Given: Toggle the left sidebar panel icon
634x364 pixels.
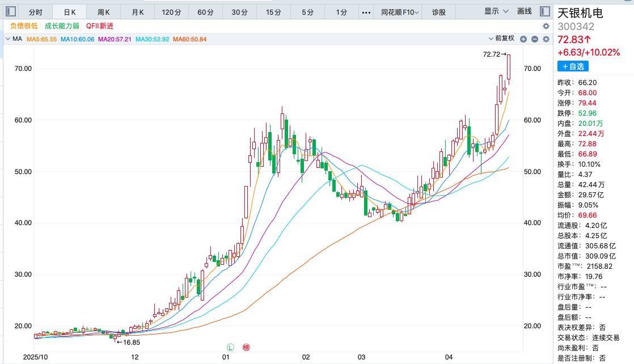Looking at the screenshot, I should 11,11.
